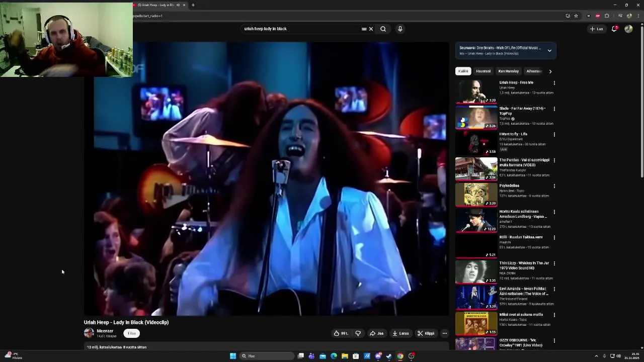Mute the Uriah Heep tab audio icon
Viewport: 644px width, 362px height.
tap(178, 5)
